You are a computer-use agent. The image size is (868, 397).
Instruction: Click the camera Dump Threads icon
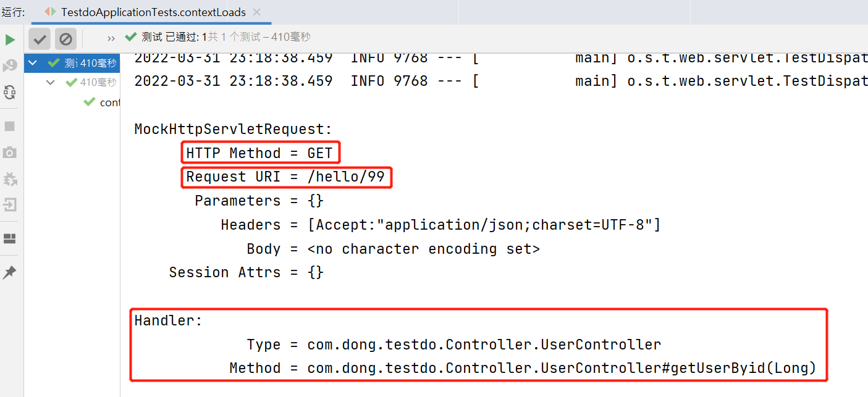(x=10, y=153)
